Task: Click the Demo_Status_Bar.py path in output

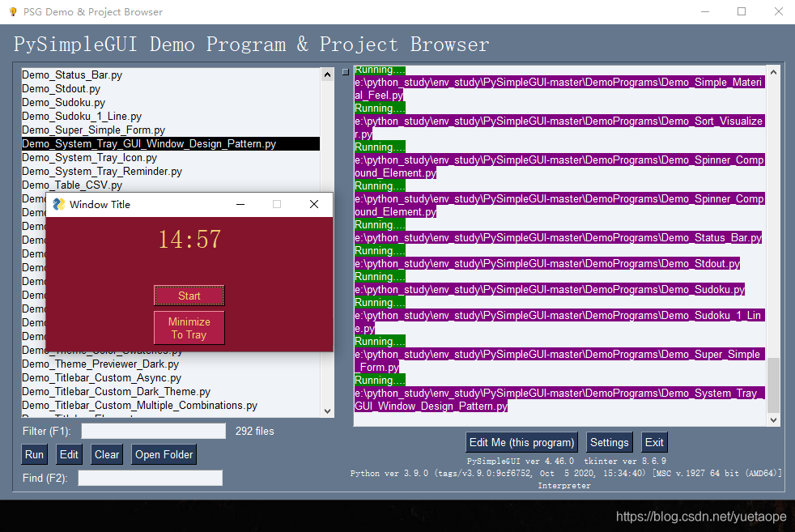Action: point(558,238)
